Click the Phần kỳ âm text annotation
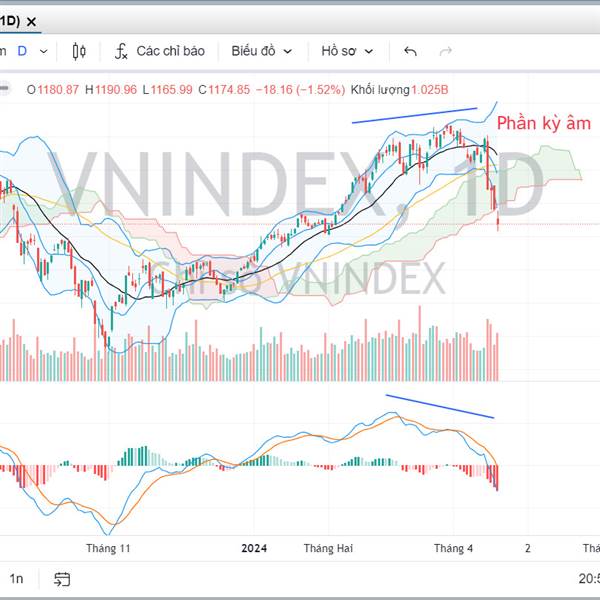Viewport: 600px width, 600px height. (x=543, y=123)
